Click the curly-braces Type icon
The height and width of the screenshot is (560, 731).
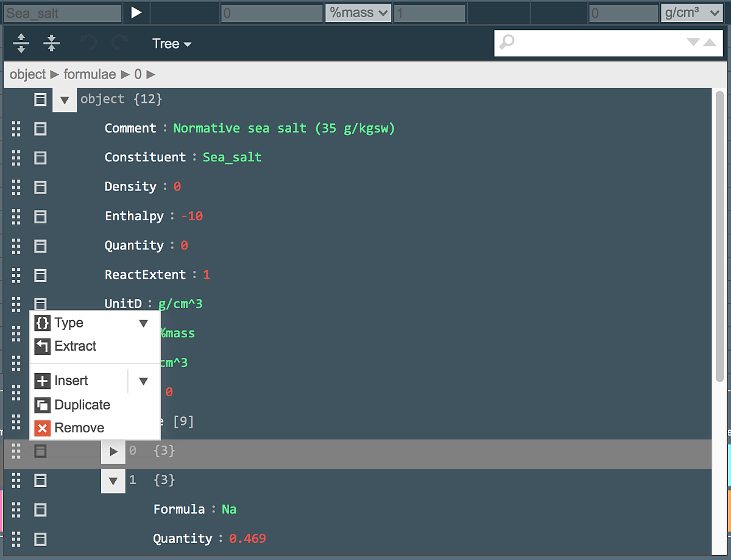click(x=43, y=323)
